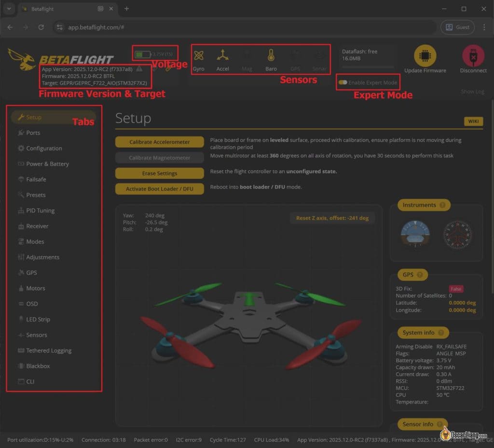Click the Show Log link
The width and height of the screenshot is (494, 448).
(x=472, y=91)
